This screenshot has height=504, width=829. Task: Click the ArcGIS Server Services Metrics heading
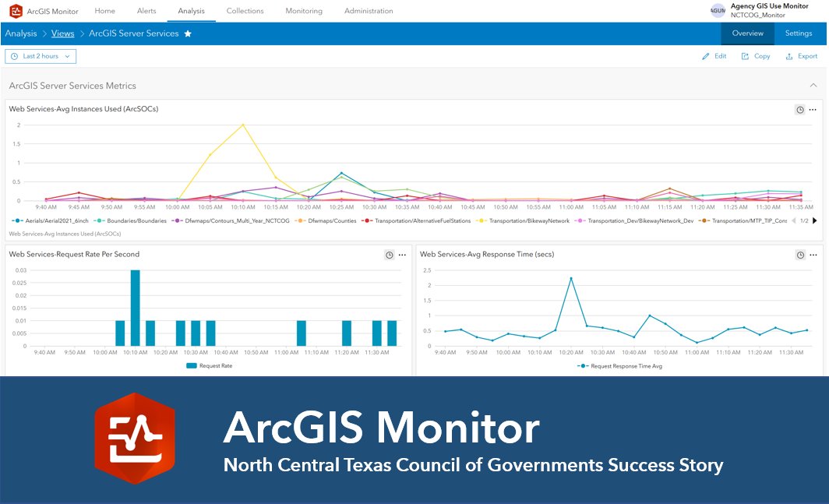click(72, 86)
